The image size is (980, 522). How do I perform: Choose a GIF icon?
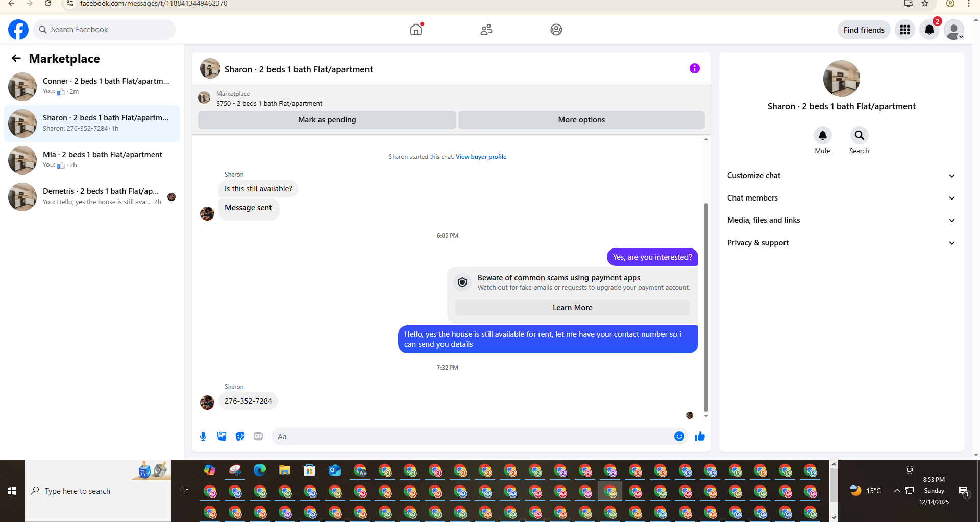tap(258, 436)
